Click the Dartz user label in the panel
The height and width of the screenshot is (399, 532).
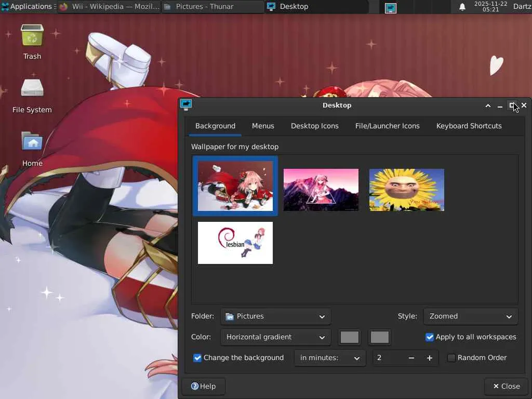point(522,6)
